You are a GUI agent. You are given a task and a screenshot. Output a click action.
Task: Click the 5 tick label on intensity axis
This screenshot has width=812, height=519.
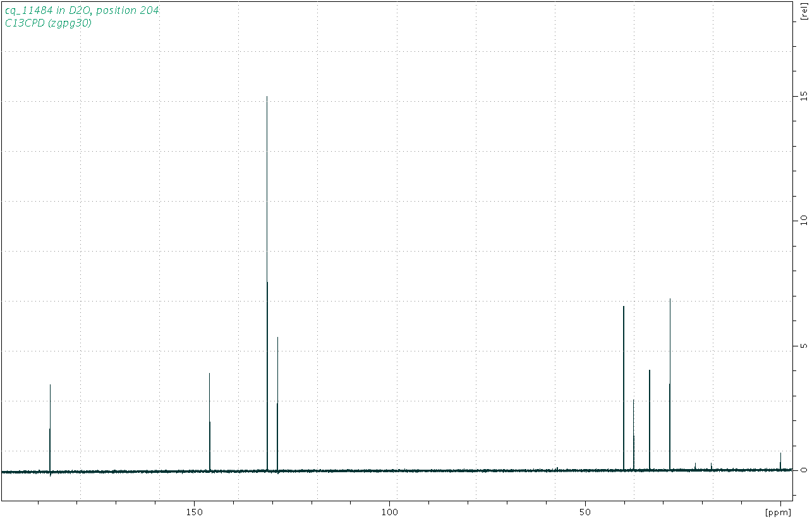pos(803,346)
